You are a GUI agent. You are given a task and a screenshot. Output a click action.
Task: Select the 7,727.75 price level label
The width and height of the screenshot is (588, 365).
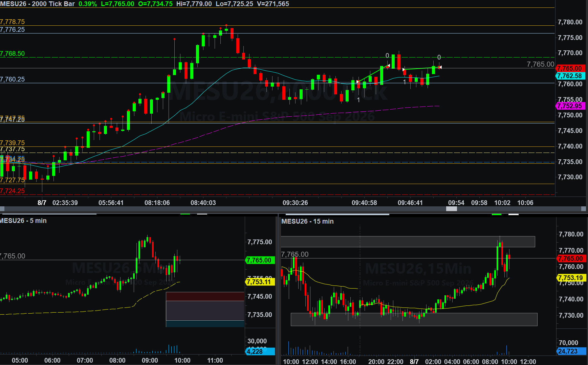coord(13,180)
